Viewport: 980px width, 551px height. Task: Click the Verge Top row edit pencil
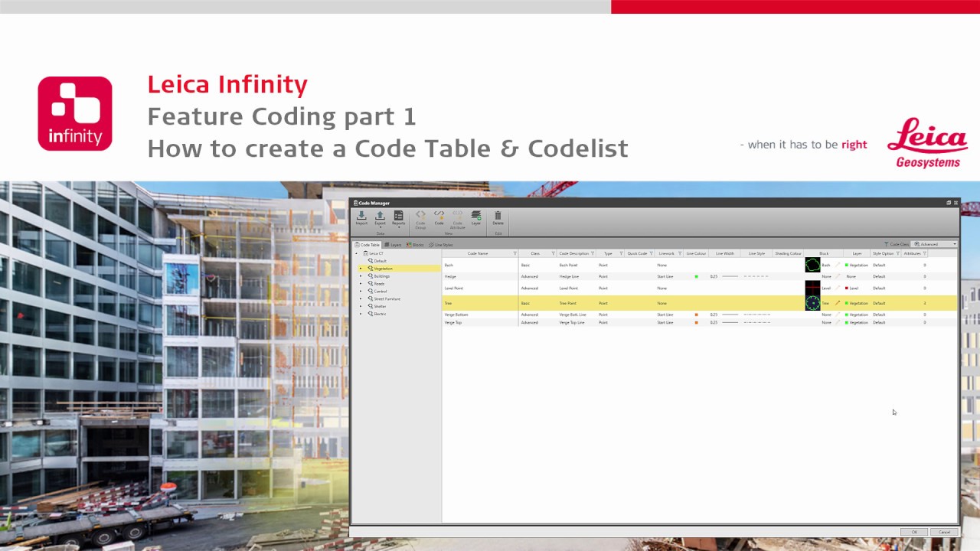pos(838,322)
